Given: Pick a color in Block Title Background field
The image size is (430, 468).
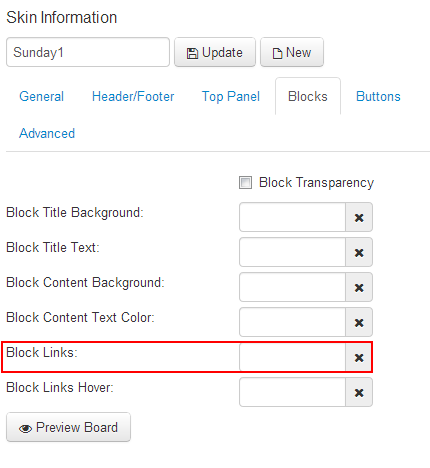Looking at the screenshot, I should 292,217.
